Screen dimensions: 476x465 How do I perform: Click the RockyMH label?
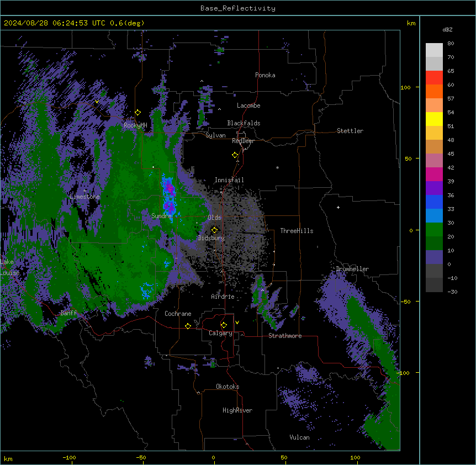tap(135, 125)
